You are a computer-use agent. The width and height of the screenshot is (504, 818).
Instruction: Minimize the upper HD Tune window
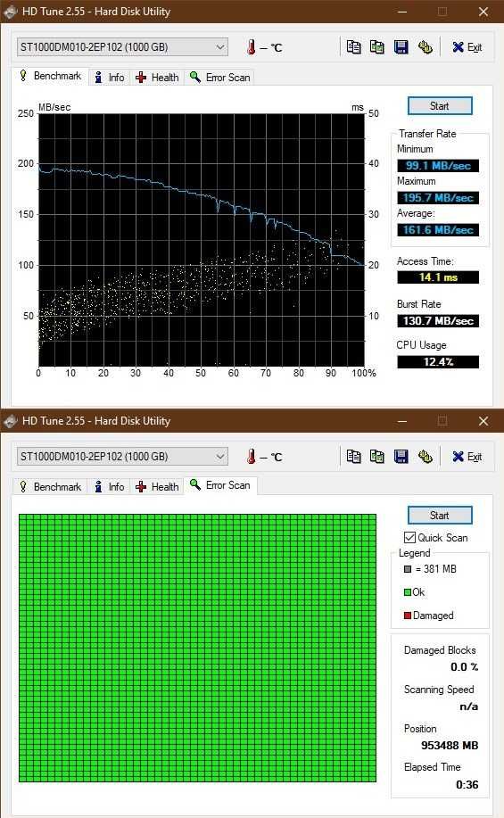click(402, 12)
